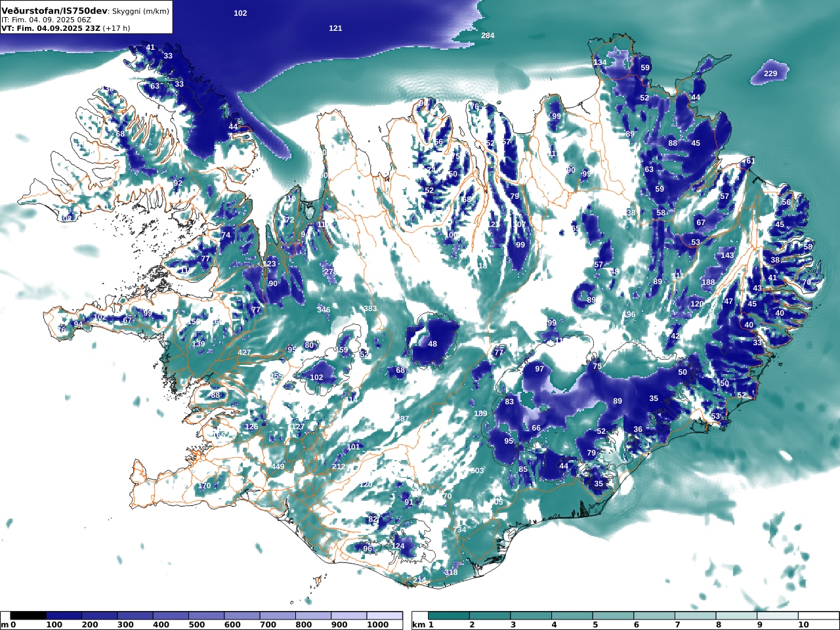Image resolution: width=840 pixels, height=630 pixels.
Task: Click the visibility value 139 in the west
Action: coord(199,344)
